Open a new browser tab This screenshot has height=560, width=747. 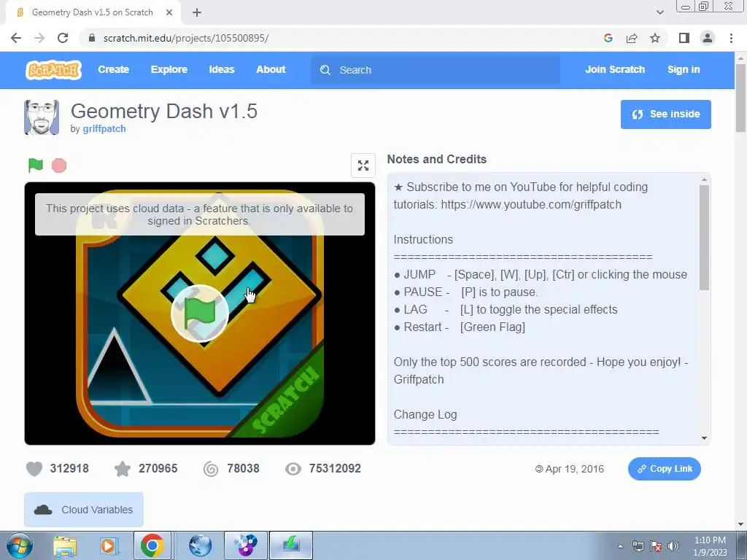click(x=197, y=13)
